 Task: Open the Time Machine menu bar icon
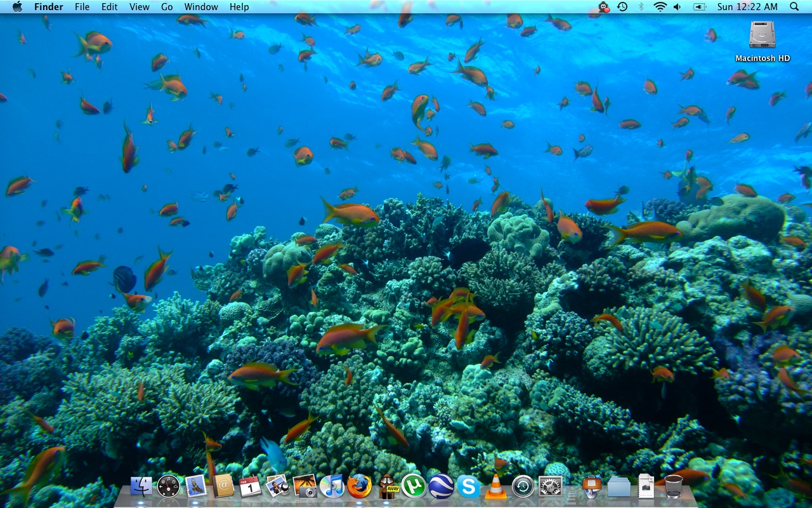[622, 7]
